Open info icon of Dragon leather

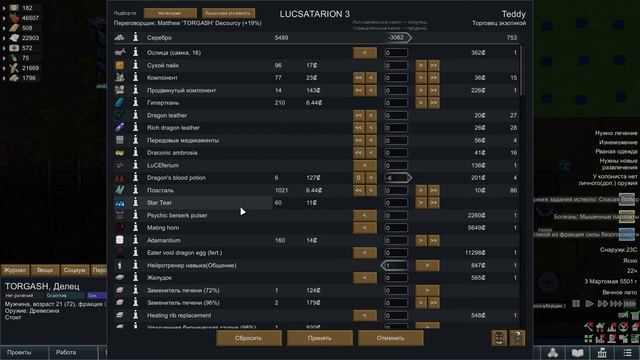[x=136, y=115]
